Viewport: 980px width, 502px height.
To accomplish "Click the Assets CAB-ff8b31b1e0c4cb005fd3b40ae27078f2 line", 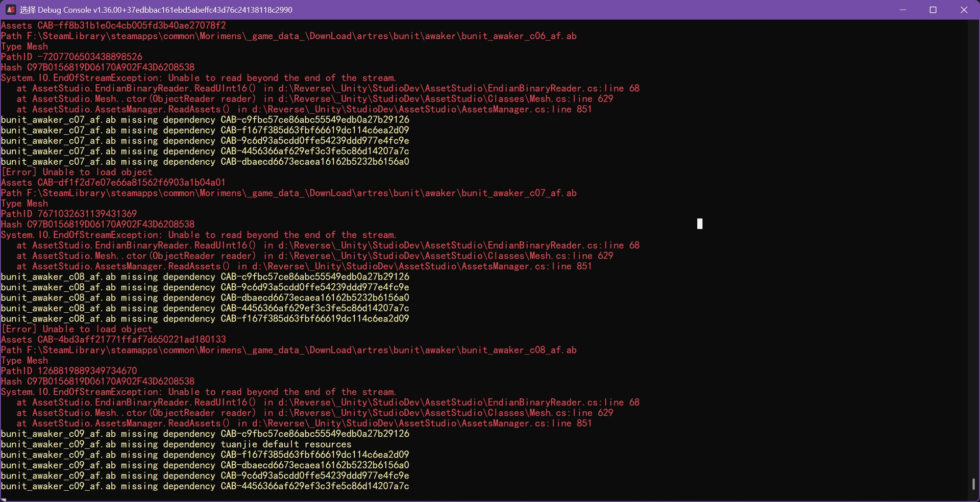I will (x=113, y=26).
